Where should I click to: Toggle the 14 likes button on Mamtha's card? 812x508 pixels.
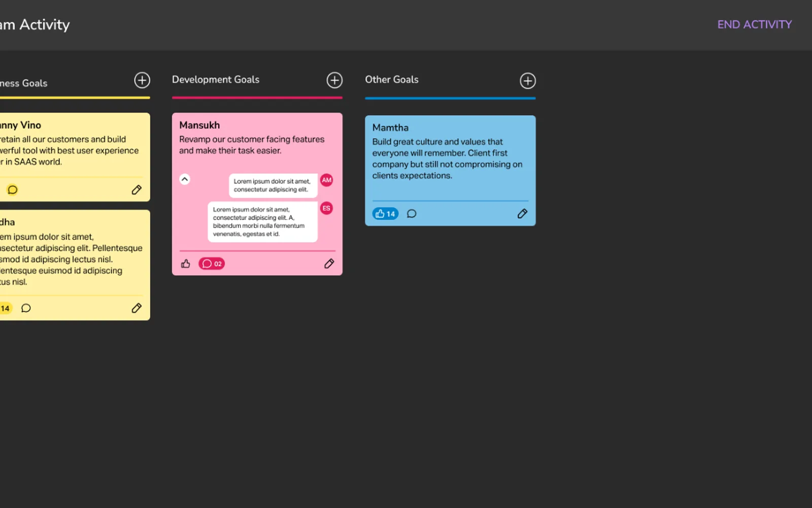385,214
